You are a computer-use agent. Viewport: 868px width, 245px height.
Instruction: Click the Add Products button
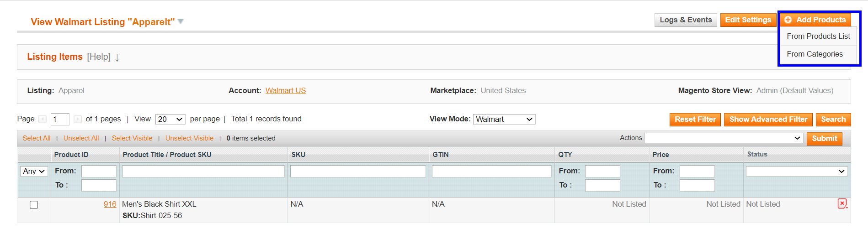[x=815, y=20]
